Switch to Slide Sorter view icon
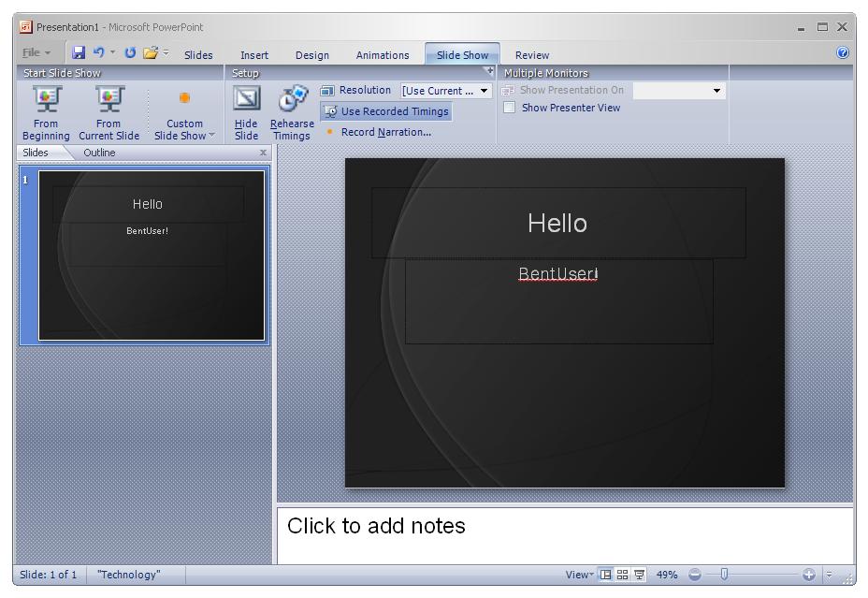Screen dimensions: 868x598 622,575
